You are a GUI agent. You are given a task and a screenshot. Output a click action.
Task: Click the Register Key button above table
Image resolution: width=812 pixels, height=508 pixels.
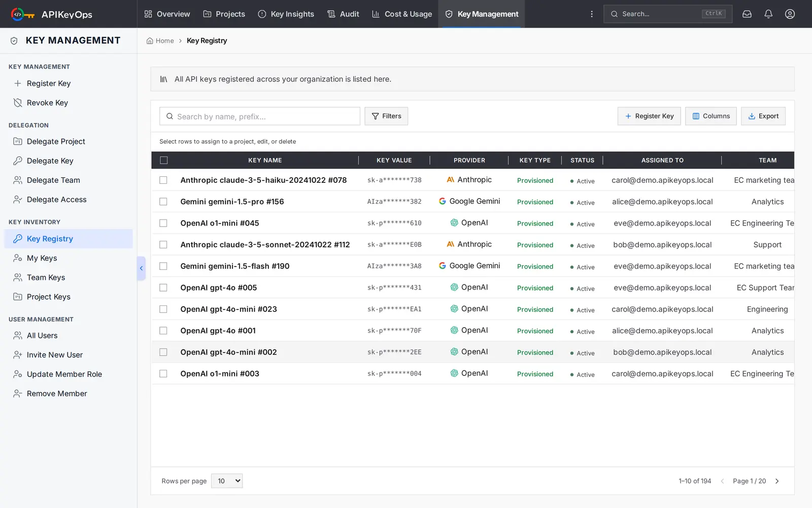(649, 116)
